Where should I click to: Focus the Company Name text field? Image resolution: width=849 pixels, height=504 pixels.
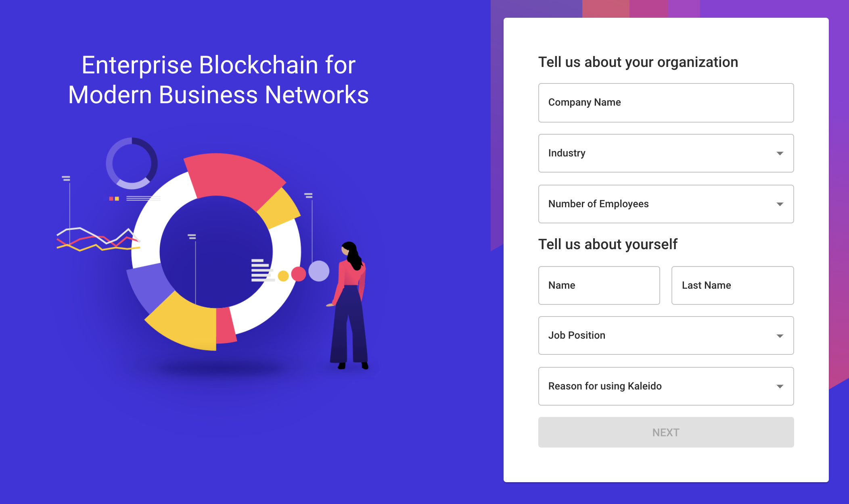(666, 103)
